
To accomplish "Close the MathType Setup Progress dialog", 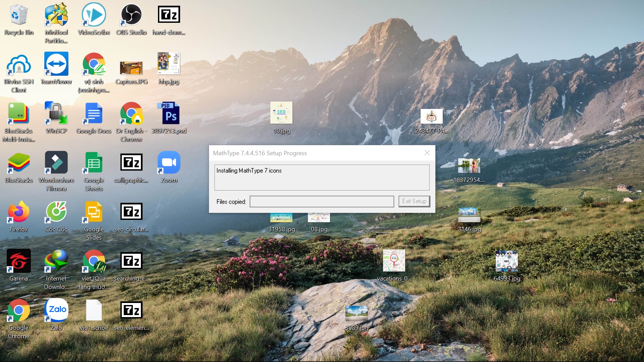I will tap(427, 153).
